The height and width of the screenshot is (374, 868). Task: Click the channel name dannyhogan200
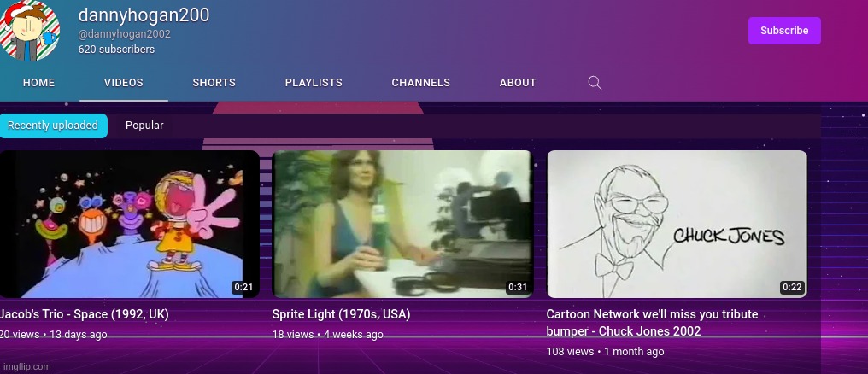(x=144, y=15)
